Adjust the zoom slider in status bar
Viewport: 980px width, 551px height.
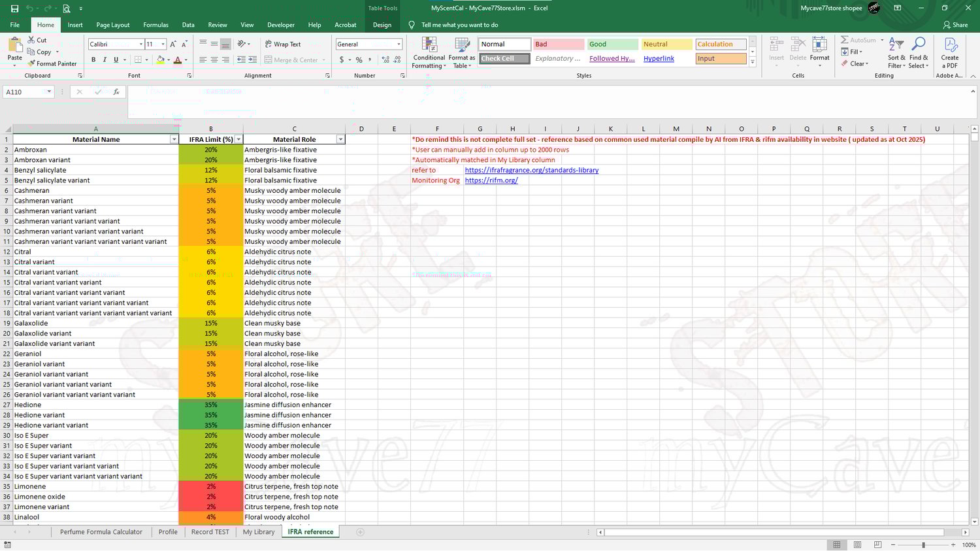[923, 544]
